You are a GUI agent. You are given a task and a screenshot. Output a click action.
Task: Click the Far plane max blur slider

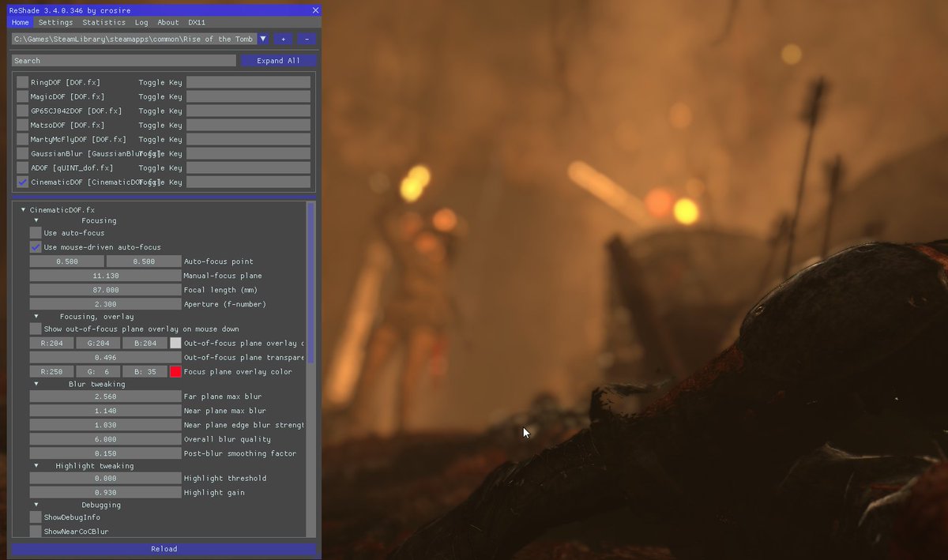105,397
